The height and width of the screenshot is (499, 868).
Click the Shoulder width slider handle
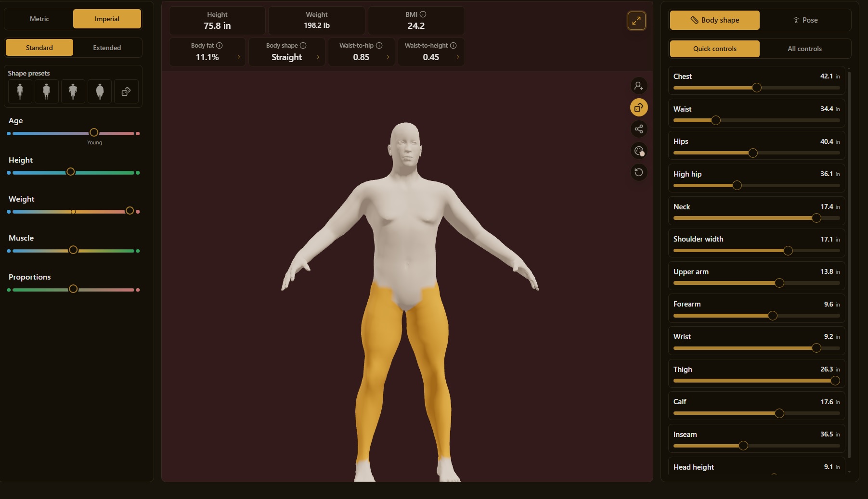788,251
